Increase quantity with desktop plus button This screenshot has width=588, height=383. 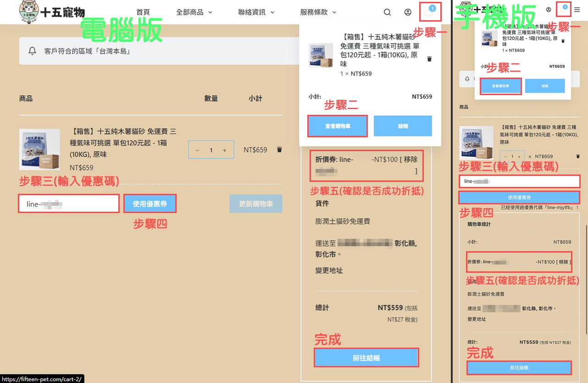pyautogui.click(x=225, y=150)
